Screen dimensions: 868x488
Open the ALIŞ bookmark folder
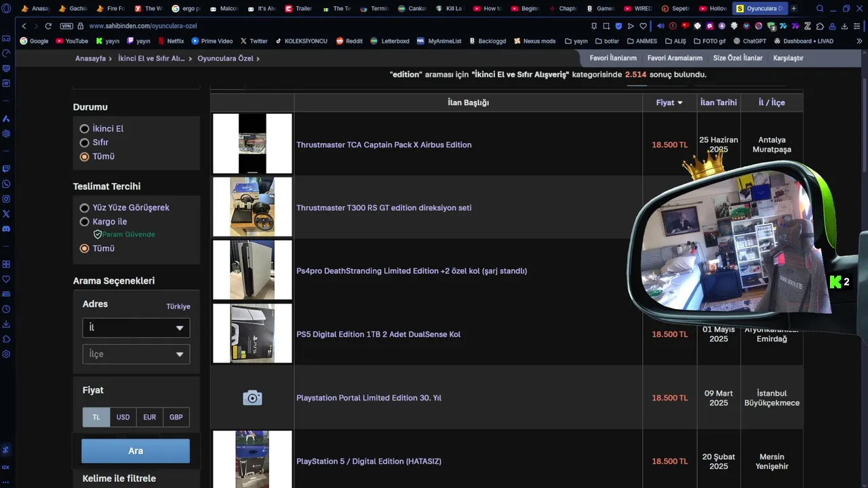(x=675, y=41)
